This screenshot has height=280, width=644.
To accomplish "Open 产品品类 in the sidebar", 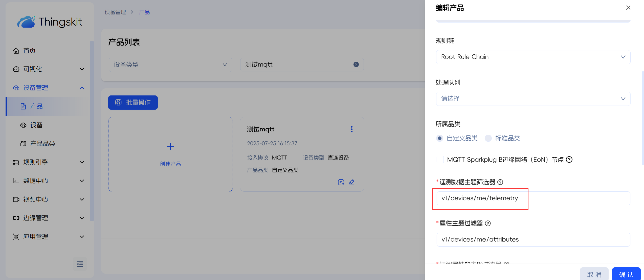I will (42, 144).
